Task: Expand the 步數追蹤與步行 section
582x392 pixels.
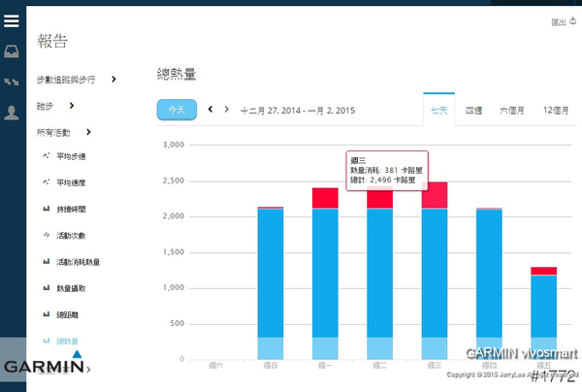Action: pos(114,79)
